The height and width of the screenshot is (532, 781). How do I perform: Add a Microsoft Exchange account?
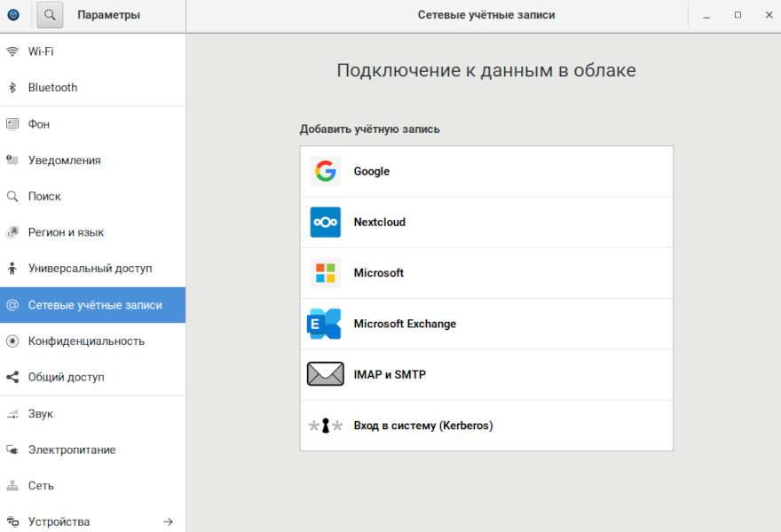coord(405,325)
